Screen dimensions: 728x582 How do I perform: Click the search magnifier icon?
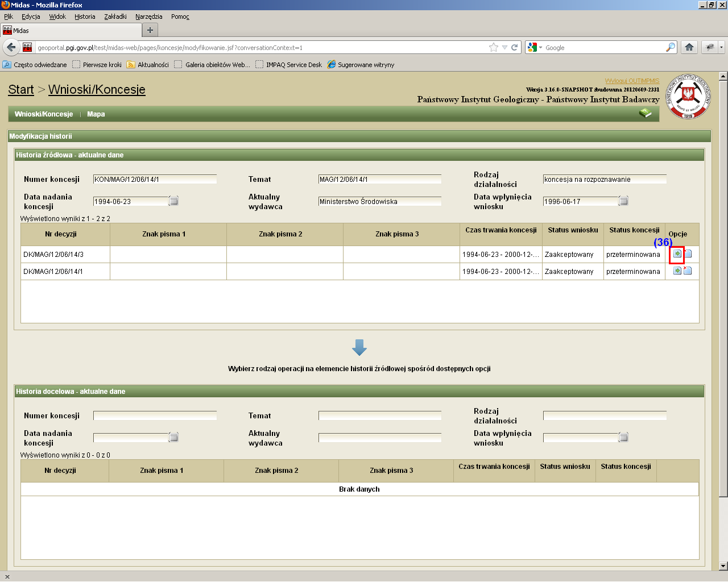pos(671,48)
